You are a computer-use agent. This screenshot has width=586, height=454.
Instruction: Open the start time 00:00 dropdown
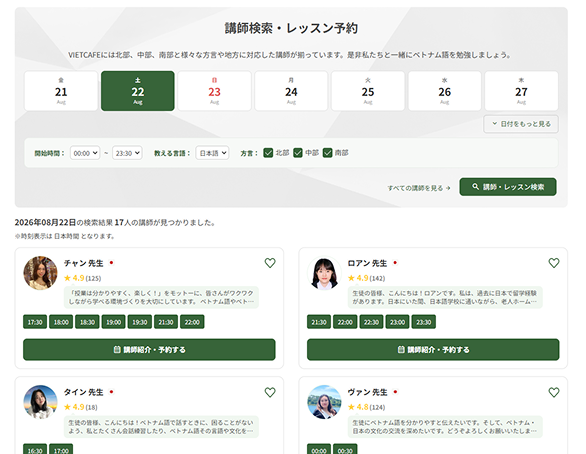click(x=85, y=153)
